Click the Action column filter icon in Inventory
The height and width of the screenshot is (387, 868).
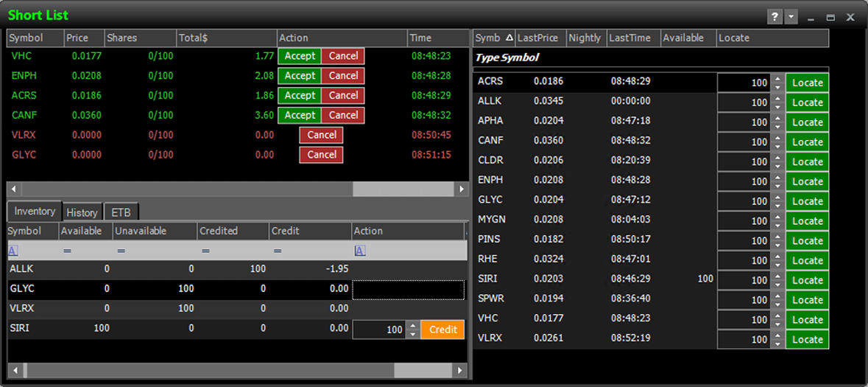tap(359, 251)
